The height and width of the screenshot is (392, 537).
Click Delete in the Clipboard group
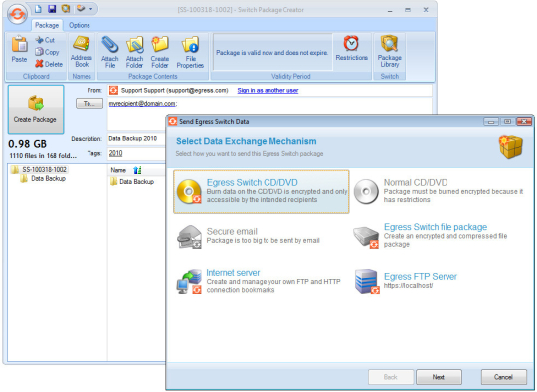(x=49, y=64)
